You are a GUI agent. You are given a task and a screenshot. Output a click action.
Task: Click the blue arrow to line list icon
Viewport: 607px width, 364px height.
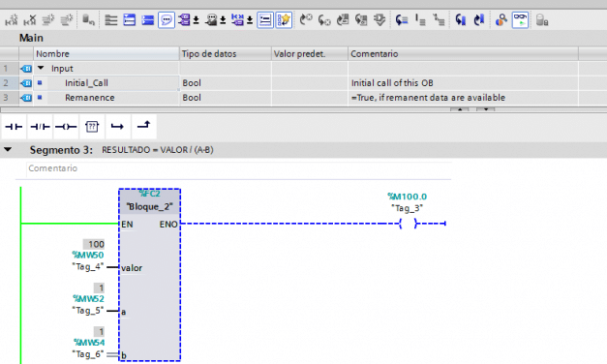click(402, 19)
